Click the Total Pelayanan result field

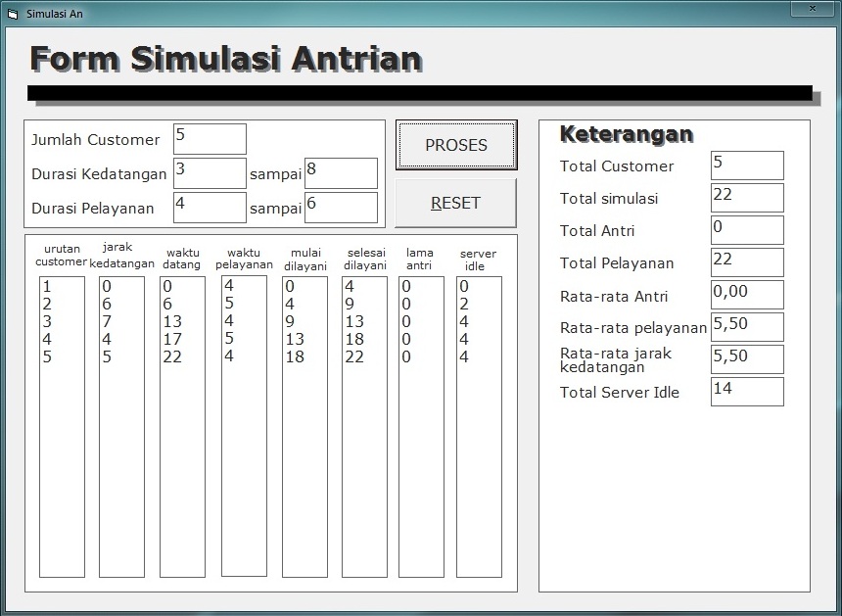coord(746,261)
